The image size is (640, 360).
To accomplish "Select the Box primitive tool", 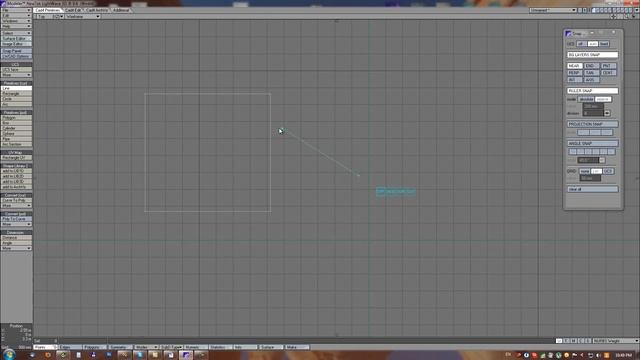I will click(16, 123).
